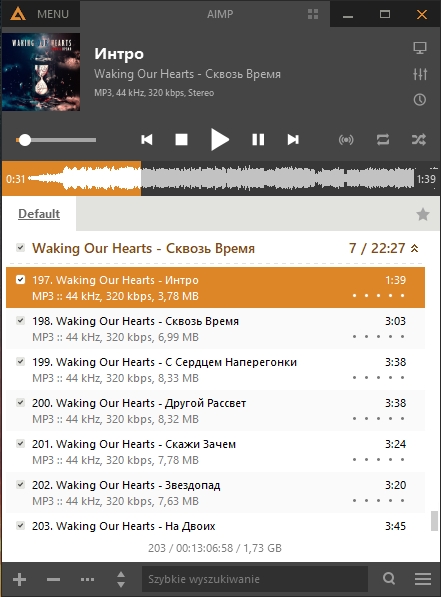The image size is (441, 597).
Task: Open the equalizer sound effects icon
Action: [x=420, y=74]
